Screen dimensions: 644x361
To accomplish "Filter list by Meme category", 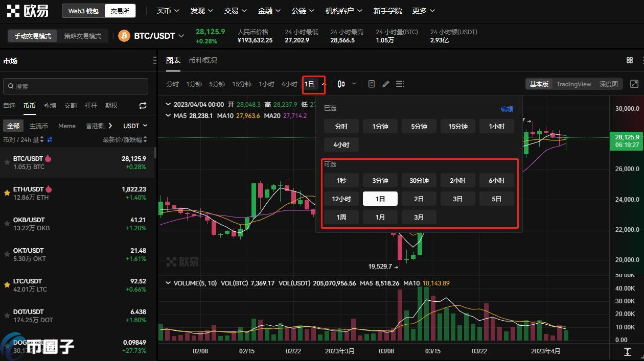I will (67, 126).
